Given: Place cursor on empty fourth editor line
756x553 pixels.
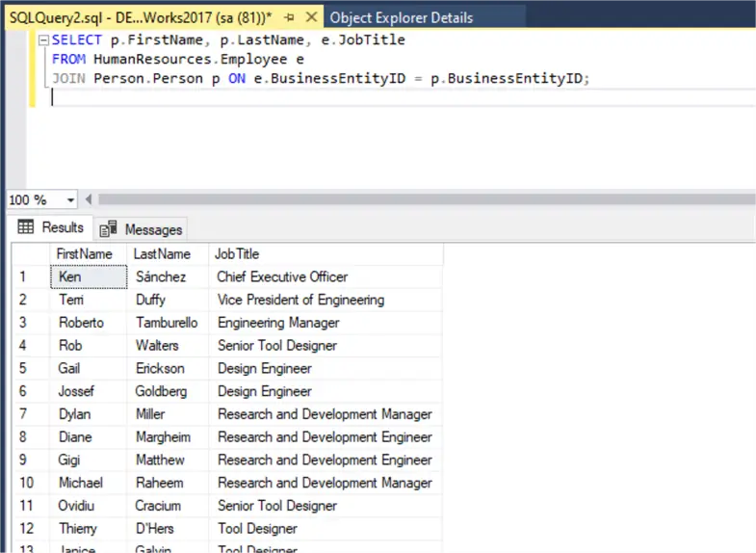Looking at the screenshot, I should click(289, 98).
